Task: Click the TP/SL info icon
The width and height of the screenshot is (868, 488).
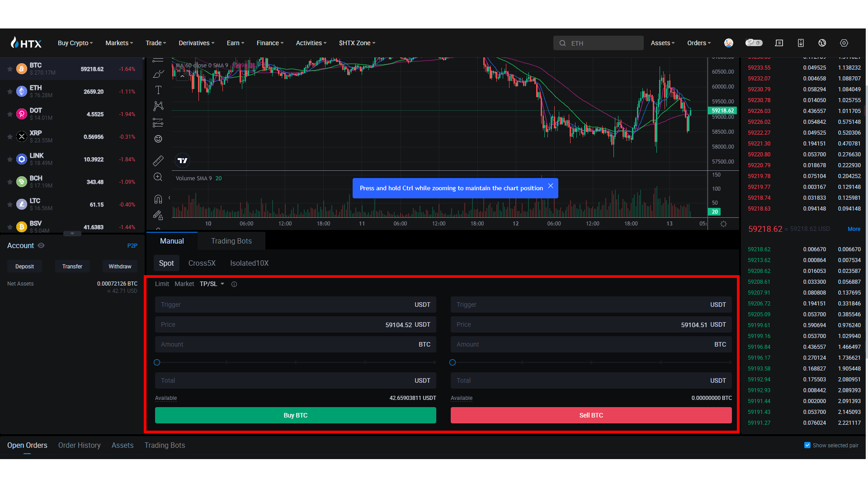Action: [234, 284]
